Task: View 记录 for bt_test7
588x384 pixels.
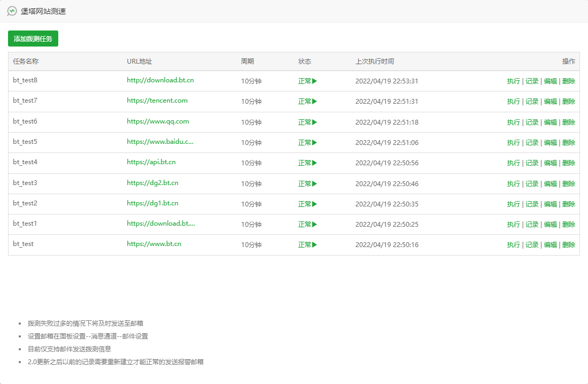Action: click(x=532, y=102)
